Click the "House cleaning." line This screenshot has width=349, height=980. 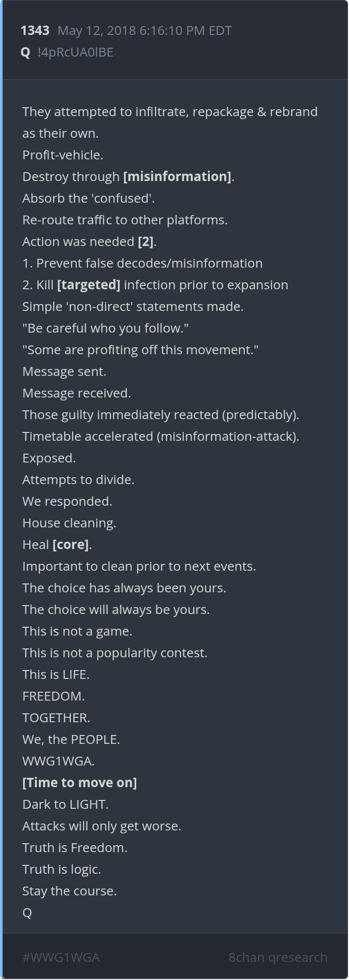click(69, 523)
